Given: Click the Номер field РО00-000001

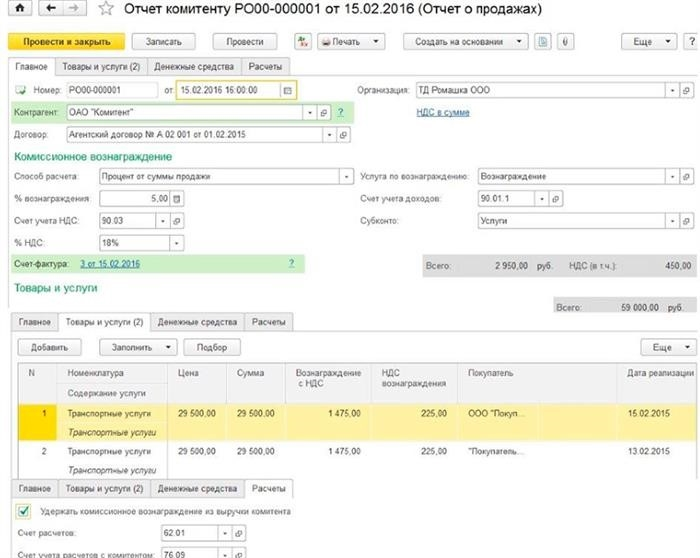Looking at the screenshot, I should click(x=112, y=90).
